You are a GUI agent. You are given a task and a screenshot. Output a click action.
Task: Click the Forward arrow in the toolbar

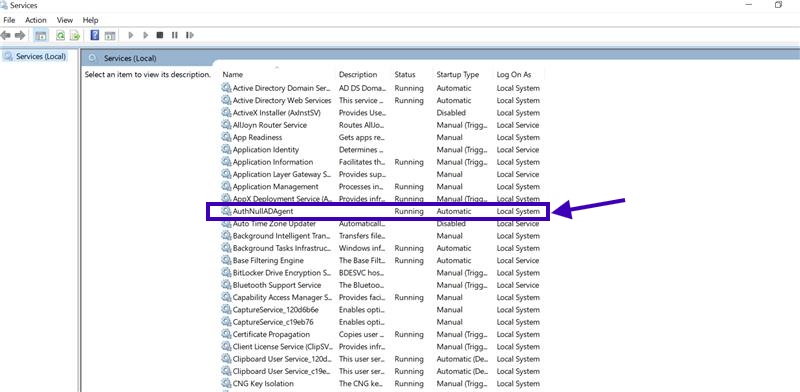[20, 35]
